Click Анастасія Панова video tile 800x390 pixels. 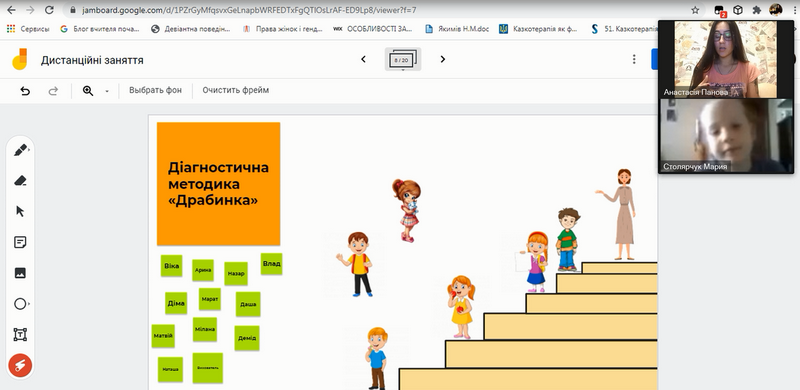pyautogui.click(x=726, y=59)
